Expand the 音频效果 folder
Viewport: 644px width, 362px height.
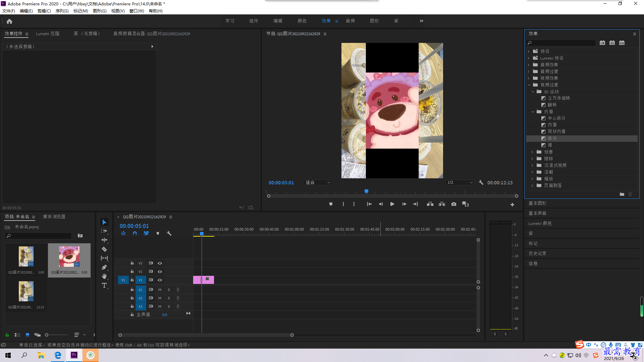[529, 65]
